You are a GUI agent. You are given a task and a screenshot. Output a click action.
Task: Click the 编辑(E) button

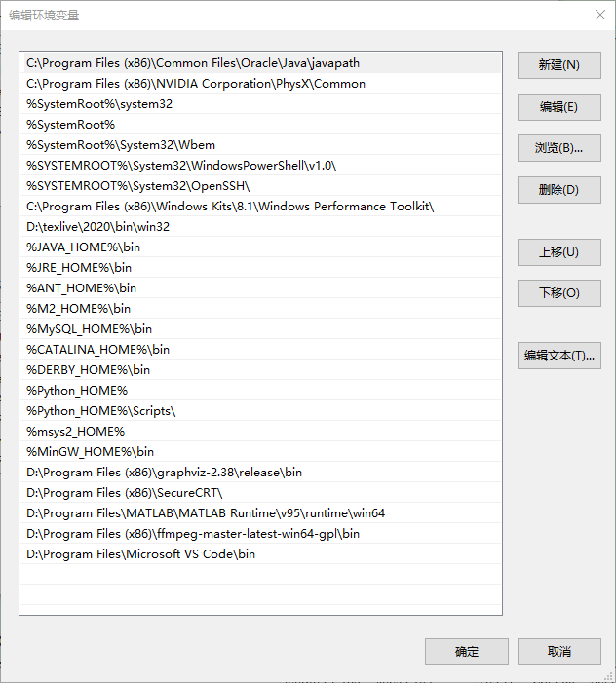pos(558,107)
